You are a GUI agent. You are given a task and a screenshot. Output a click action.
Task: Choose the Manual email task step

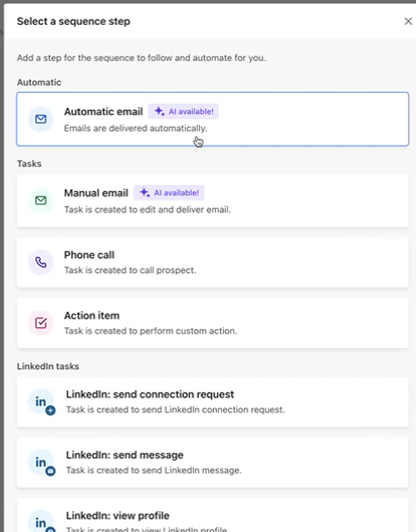click(270, 201)
